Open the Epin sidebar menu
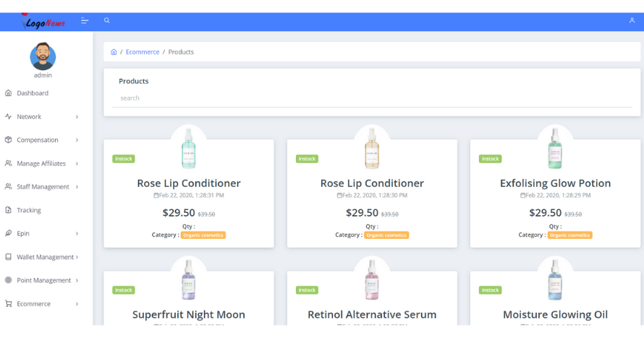This screenshot has width=644, height=362. point(23,234)
